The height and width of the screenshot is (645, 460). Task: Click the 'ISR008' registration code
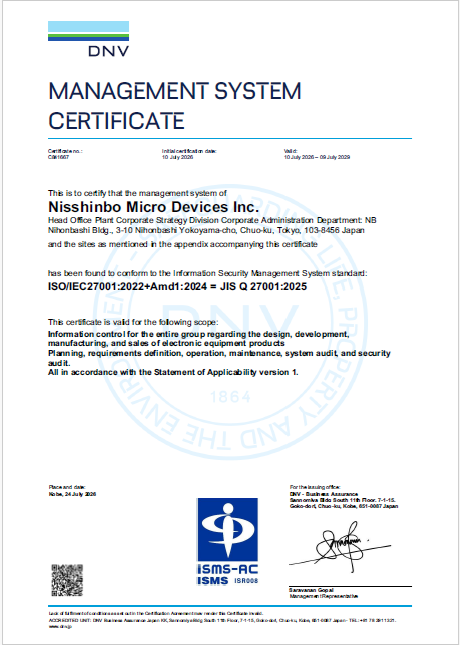244,581
